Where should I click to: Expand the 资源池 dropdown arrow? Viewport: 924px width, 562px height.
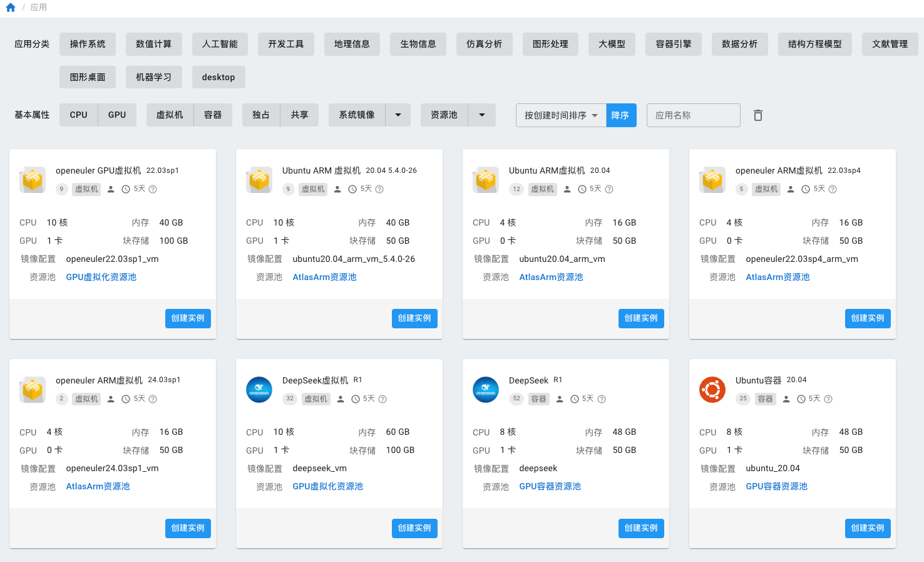pos(482,115)
